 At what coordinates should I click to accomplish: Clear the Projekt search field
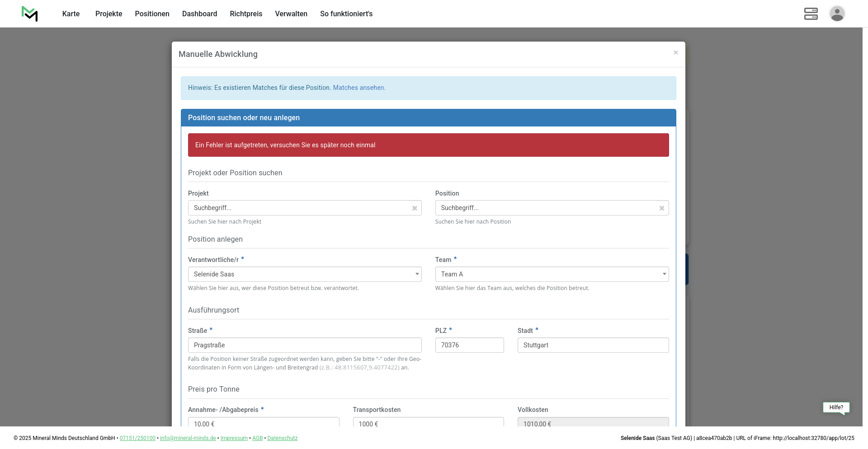click(x=414, y=208)
